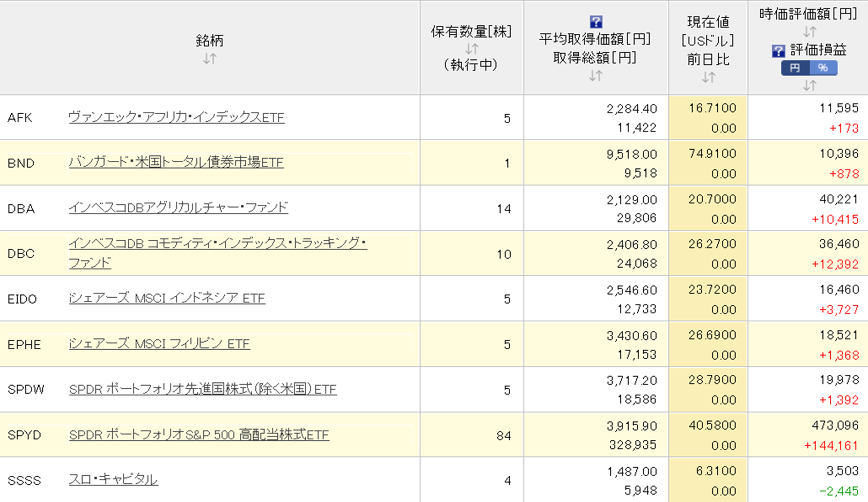The height and width of the screenshot is (502, 868).
Task: Open SPDR 先進国株式(除く米国)ETF link
Action: pos(203,389)
